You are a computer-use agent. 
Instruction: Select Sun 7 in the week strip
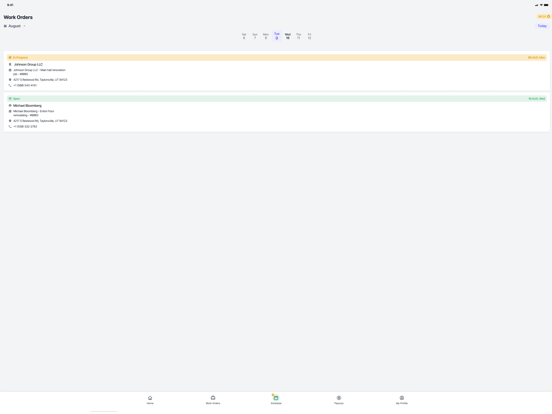(x=255, y=36)
